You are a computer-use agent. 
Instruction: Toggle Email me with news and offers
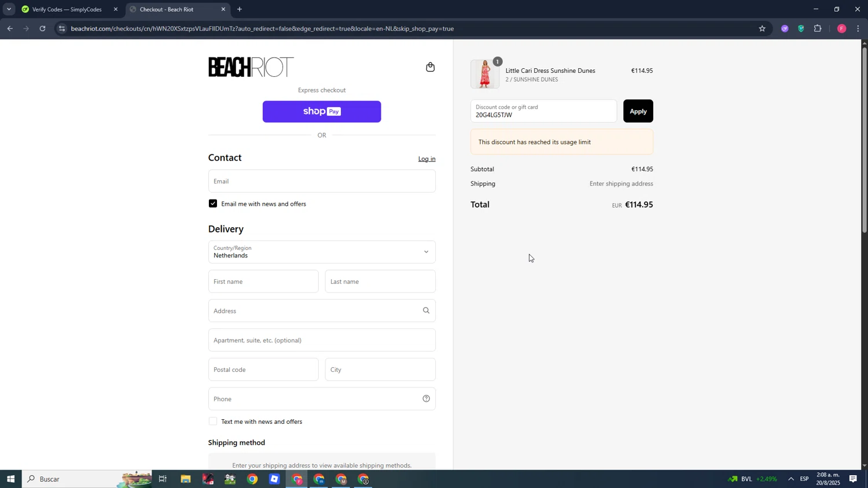(x=213, y=204)
